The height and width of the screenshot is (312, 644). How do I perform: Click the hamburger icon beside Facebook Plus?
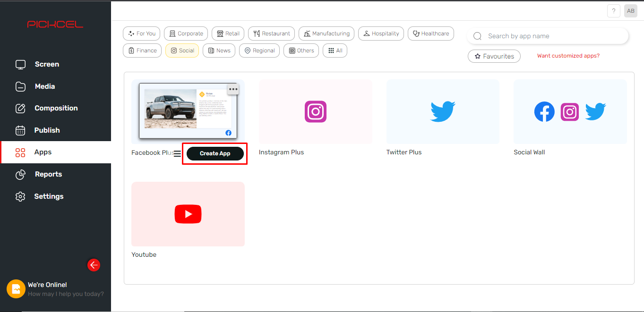click(x=177, y=154)
